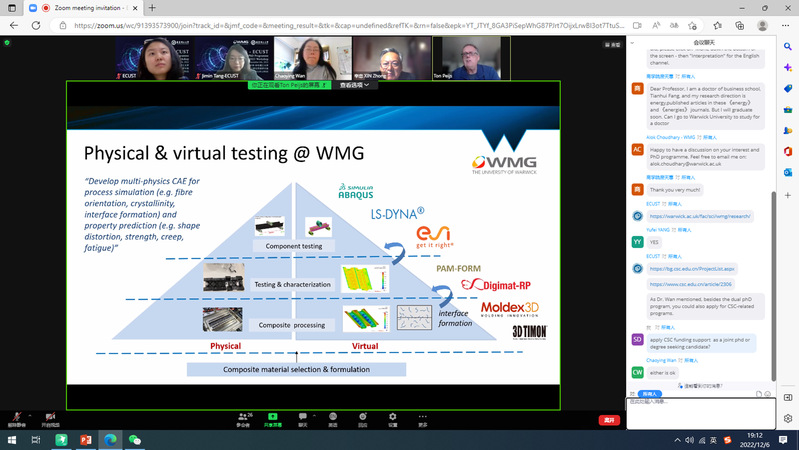Select the 'Zoom meeting invitation' browser tab
The height and width of the screenshot is (450, 799).
tap(83, 8)
